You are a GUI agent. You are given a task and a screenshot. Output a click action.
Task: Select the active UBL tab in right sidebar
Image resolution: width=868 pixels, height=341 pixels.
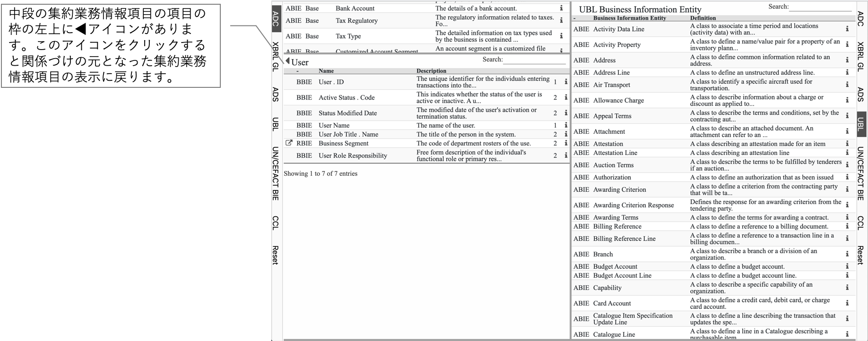[x=861, y=124]
